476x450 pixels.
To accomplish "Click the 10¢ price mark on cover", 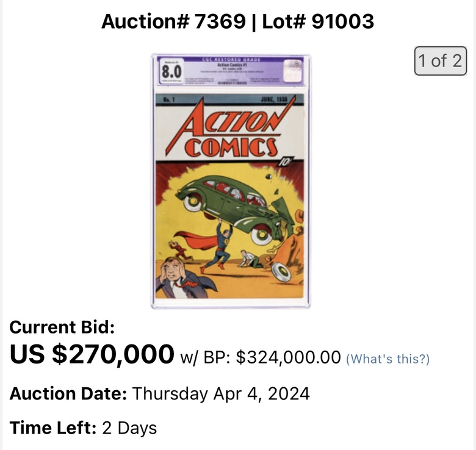I will coord(286,162).
